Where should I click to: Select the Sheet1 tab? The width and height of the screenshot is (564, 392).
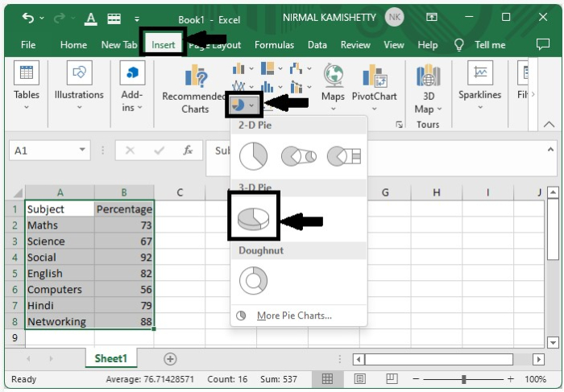pos(111,358)
